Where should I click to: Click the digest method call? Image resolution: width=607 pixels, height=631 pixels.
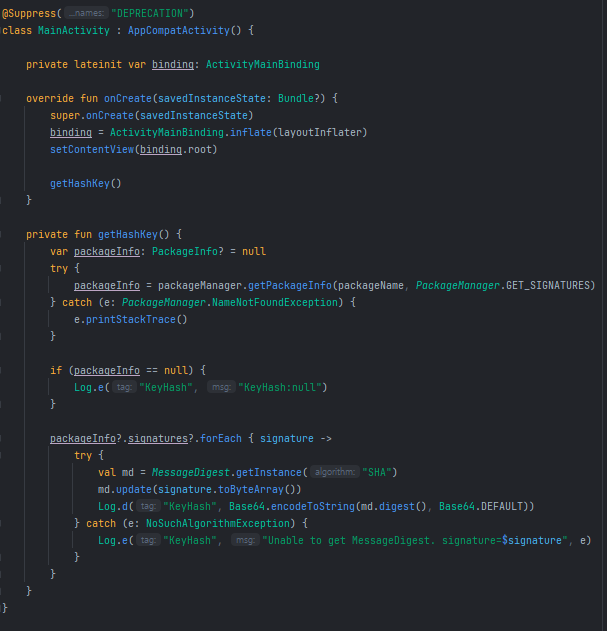(397, 506)
